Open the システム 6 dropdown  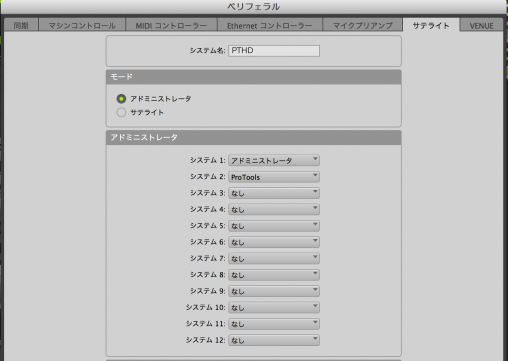coord(274,242)
